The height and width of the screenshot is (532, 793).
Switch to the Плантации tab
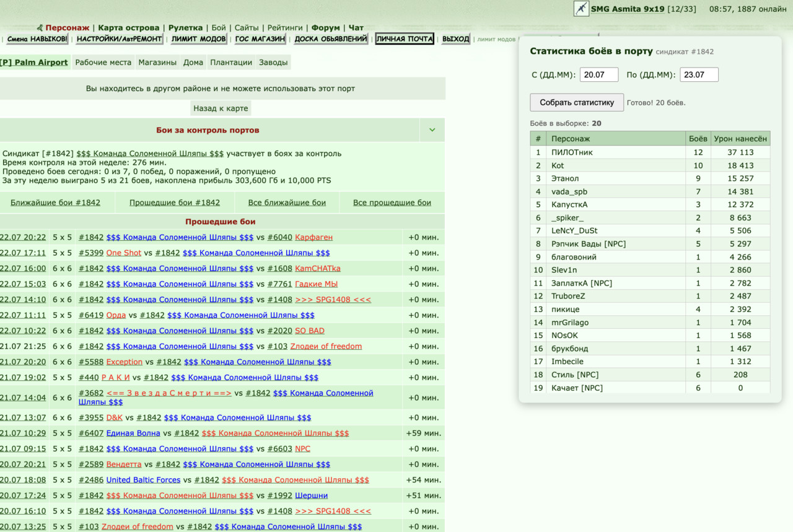(x=231, y=63)
